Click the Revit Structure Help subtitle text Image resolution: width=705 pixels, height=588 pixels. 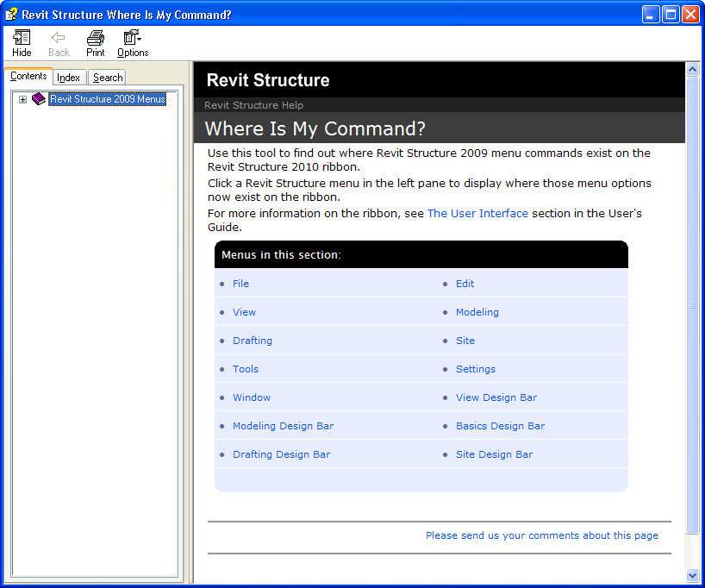pyautogui.click(x=253, y=105)
